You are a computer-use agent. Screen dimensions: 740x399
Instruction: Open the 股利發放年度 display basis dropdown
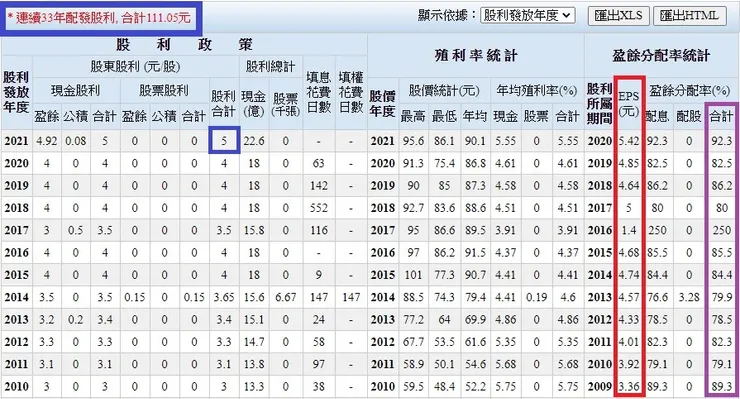point(527,16)
